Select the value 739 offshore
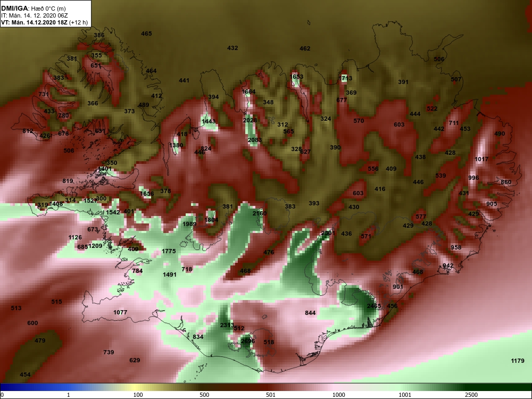 click(x=109, y=352)
